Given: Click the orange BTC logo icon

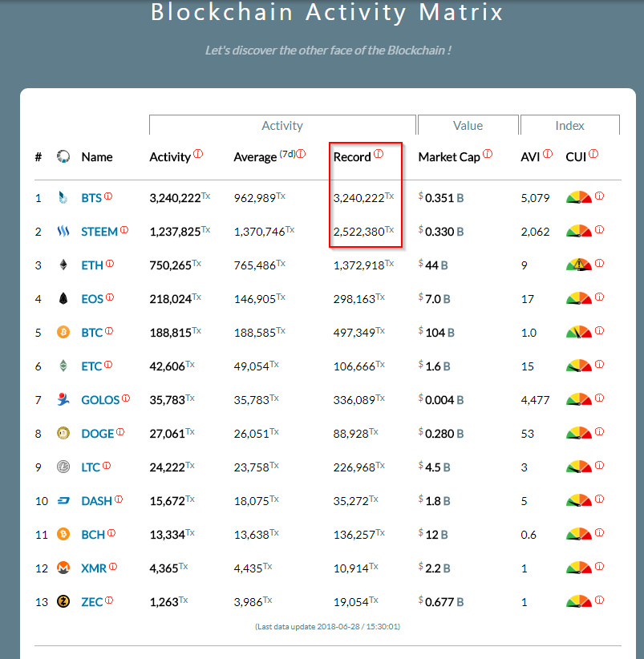Looking at the screenshot, I should [x=63, y=333].
